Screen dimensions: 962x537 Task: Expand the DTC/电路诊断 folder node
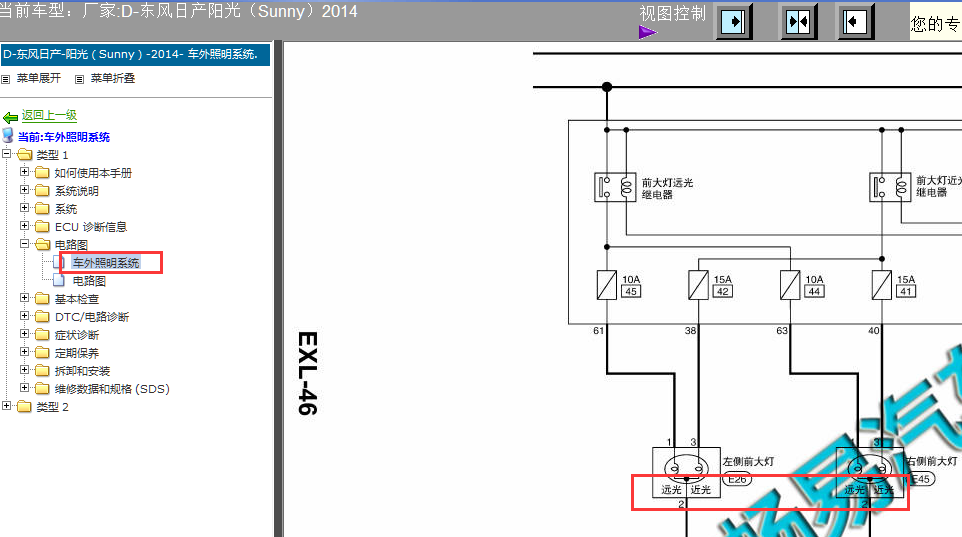pos(25,315)
